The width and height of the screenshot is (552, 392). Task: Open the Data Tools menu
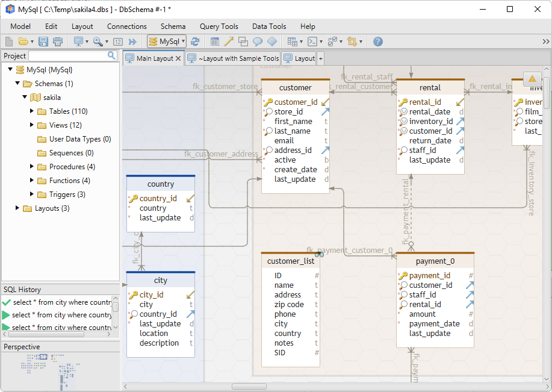click(x=269, y=26)
